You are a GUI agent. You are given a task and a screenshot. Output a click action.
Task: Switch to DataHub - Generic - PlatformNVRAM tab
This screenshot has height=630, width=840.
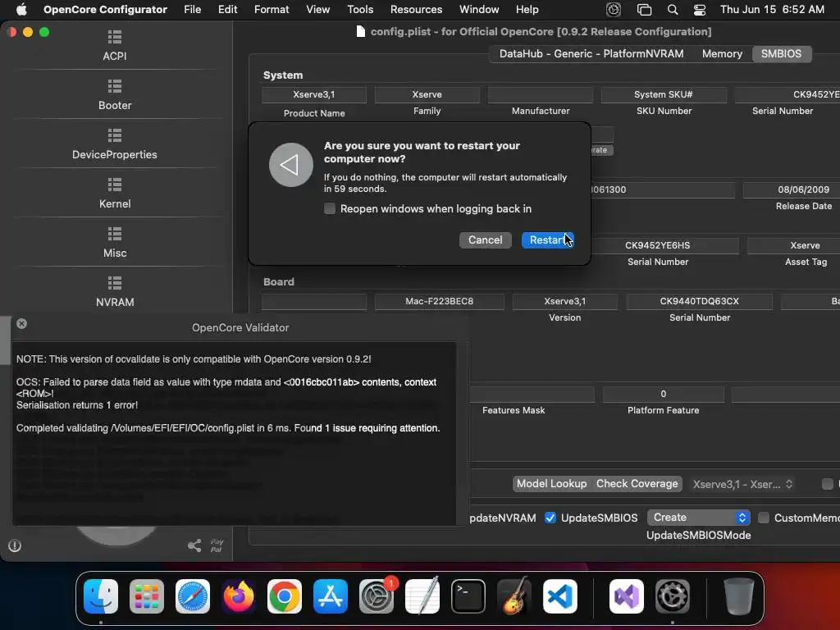591,53
